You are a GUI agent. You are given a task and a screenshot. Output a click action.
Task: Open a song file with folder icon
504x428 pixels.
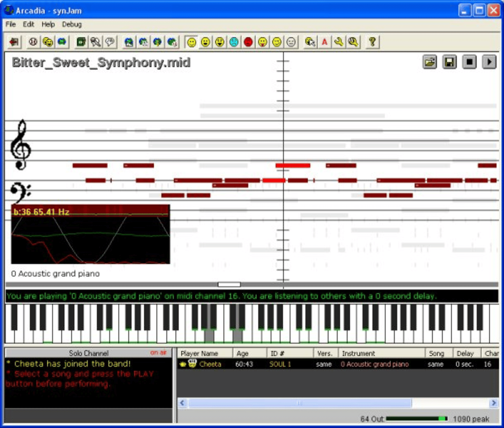point(430,62)
